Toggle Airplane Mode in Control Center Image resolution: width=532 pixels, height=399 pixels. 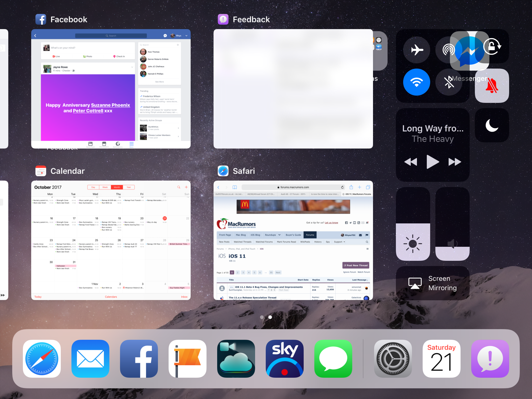tap(417, 50)
